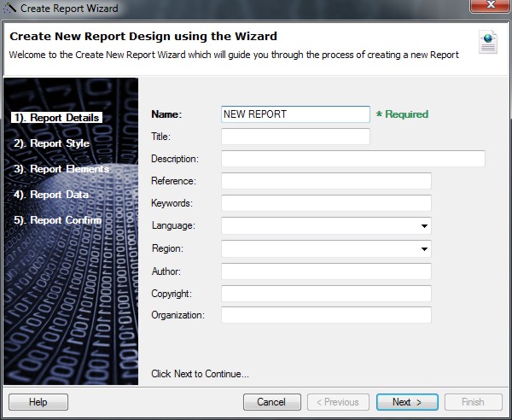The height and width of the screenshot is (420, 512).
Task: Open Help for the wizard
Action: point(38,402)
